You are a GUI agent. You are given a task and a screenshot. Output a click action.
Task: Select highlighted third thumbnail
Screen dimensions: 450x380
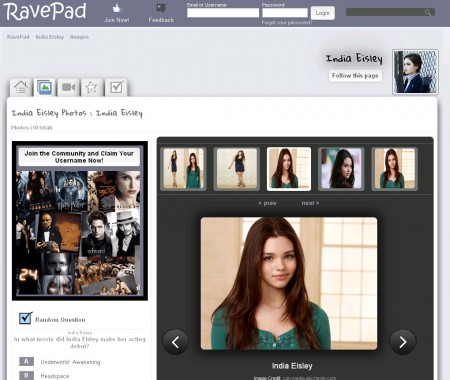[x=289, y=169]
